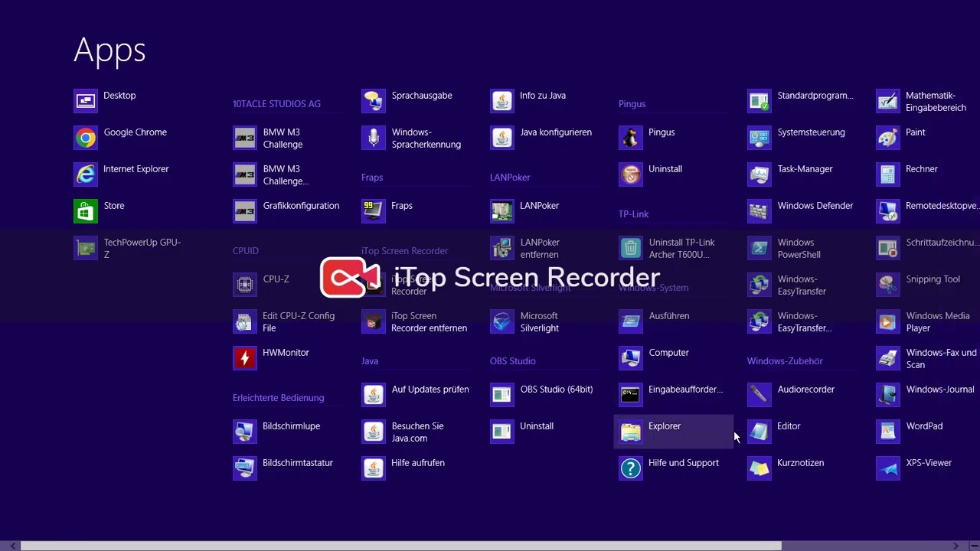The width and height of the screenshot is (980, 551).
Task: Open the Explorer file manager
Action: tap(675, 432)
